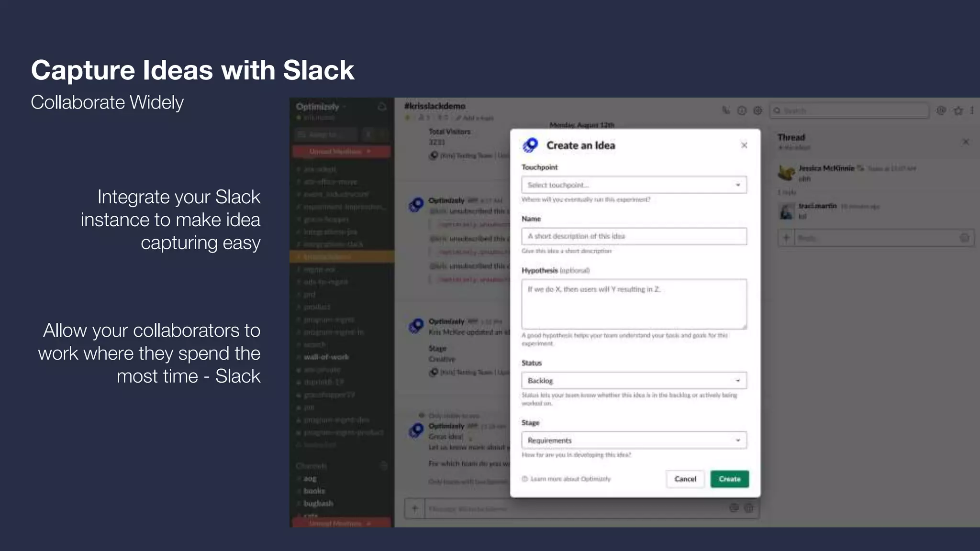
Task: Click traci.martin's avatar in thread
Action: 787,211
